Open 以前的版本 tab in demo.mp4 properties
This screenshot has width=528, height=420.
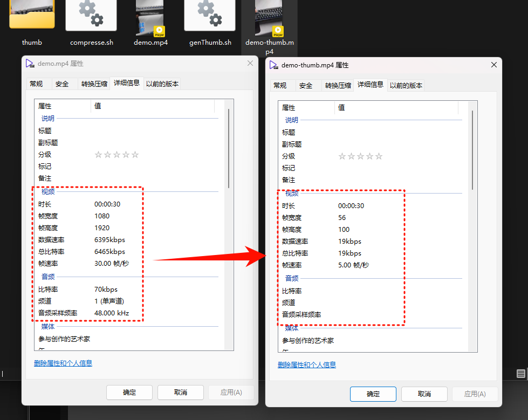[x=162, y=84]
